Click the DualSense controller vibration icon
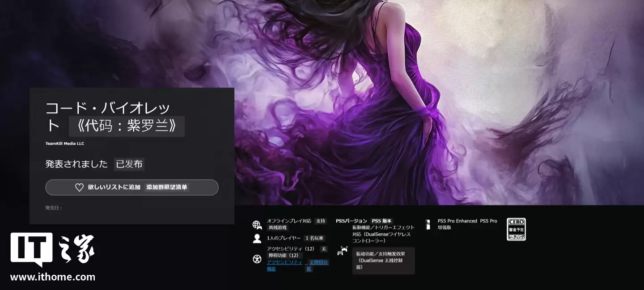Viewport: 644px width, 290px height. tap(343, 251)
